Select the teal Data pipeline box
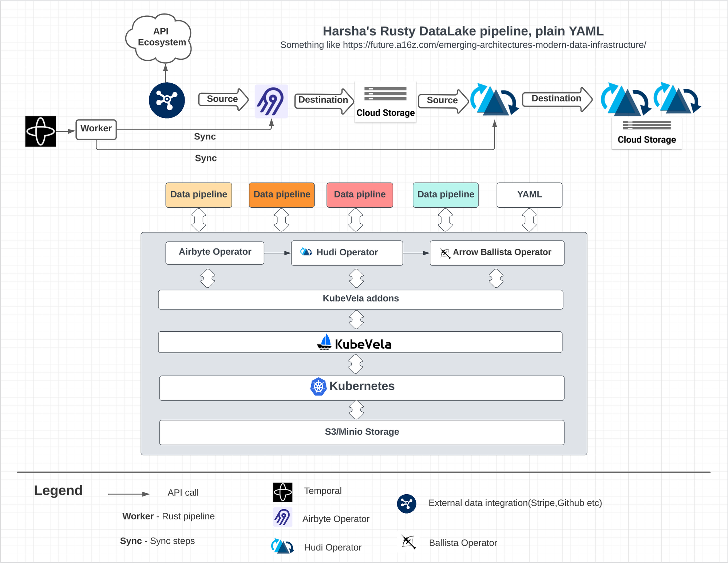Screen dimensions: 728x563 [446, 195]
